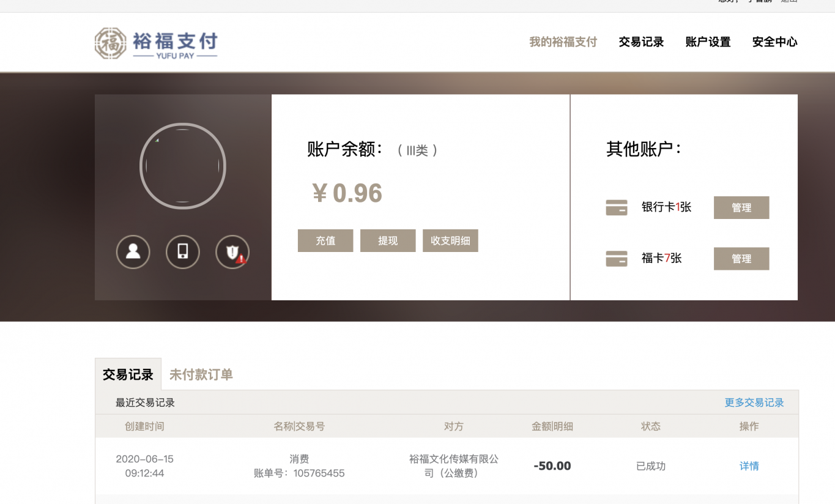
Task: Click the (III类) account class label
Action: pyautogui.click(x=417, y=150)
